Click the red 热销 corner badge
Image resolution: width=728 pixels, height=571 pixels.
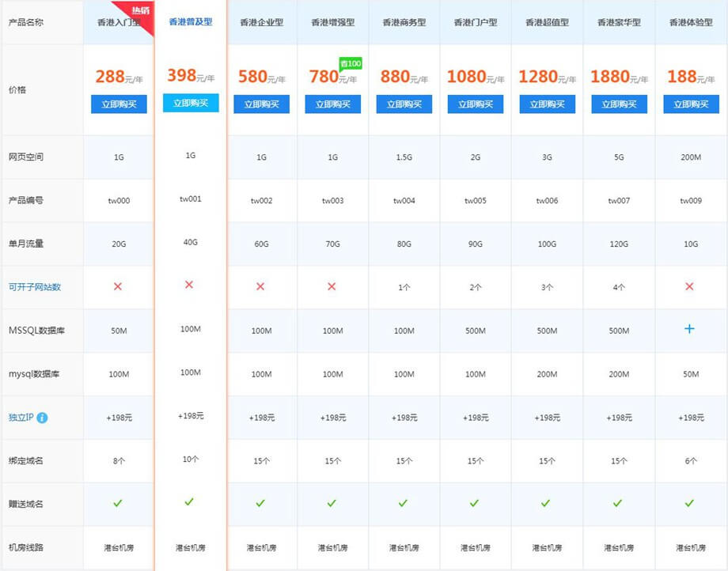coord(141,11)
